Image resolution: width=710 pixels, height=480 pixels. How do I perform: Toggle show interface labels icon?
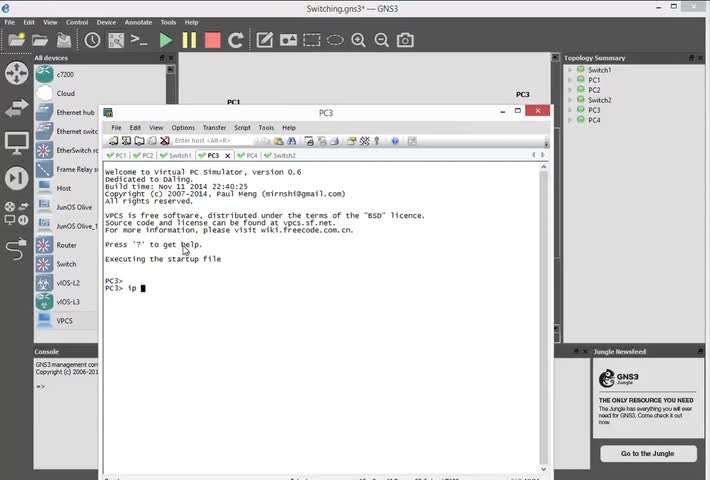pyautogui.click(x=116, y=40)
